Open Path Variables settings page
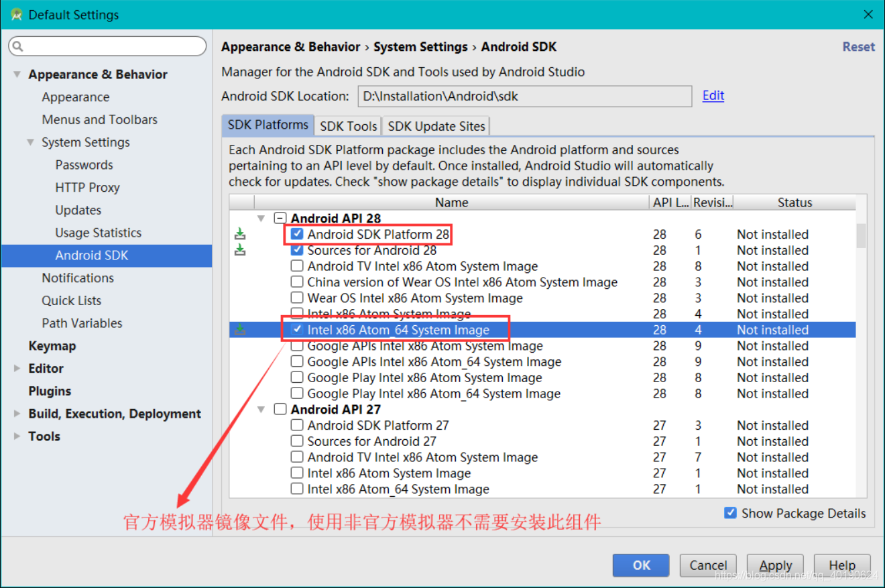 tap(82, 323)
